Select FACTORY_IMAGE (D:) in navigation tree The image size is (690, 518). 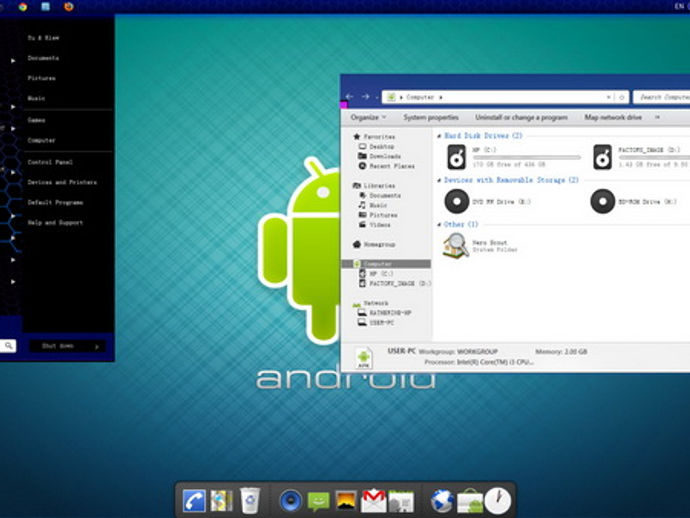(x=400, y=283)
